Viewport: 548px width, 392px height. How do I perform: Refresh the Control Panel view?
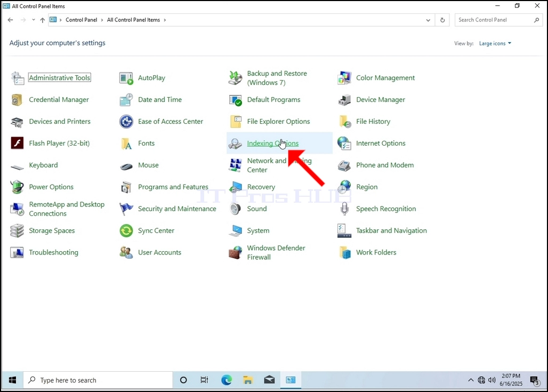(x=442, y=20)
